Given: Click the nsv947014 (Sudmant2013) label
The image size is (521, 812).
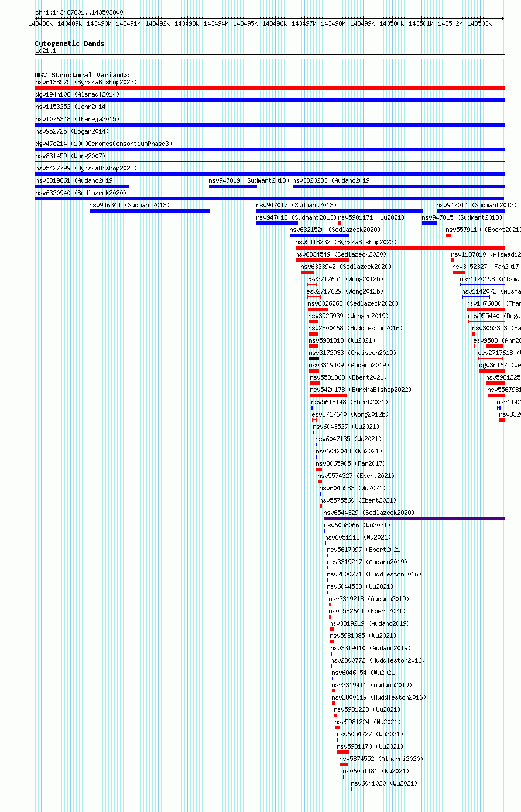Looking at the screenshot, I should pyautogui.click(x=477, y=205).
